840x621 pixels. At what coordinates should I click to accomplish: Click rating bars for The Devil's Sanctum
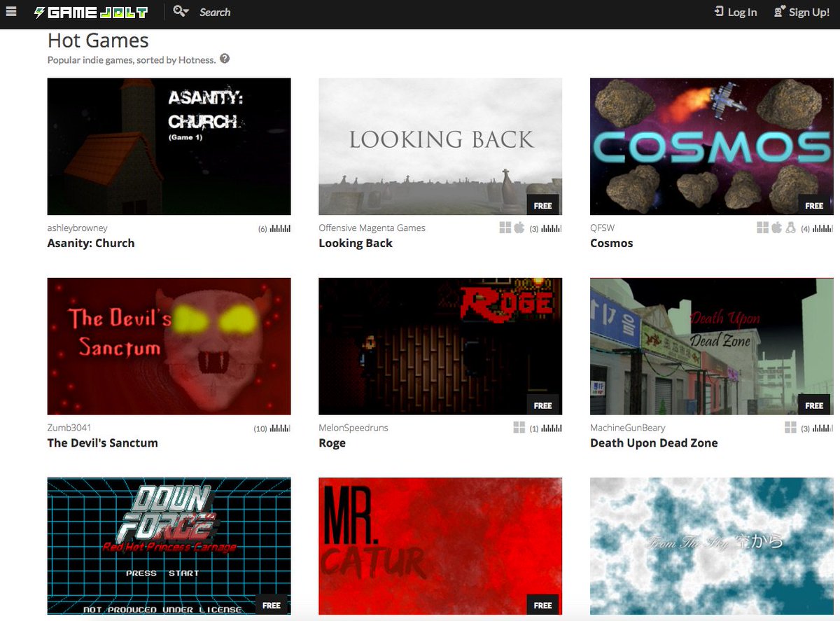pyautogui.click(x=280, y=428)
